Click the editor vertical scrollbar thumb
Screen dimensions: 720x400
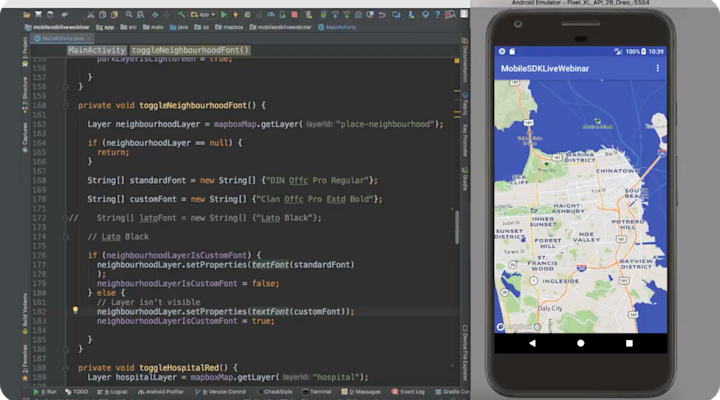pos(456,227)
